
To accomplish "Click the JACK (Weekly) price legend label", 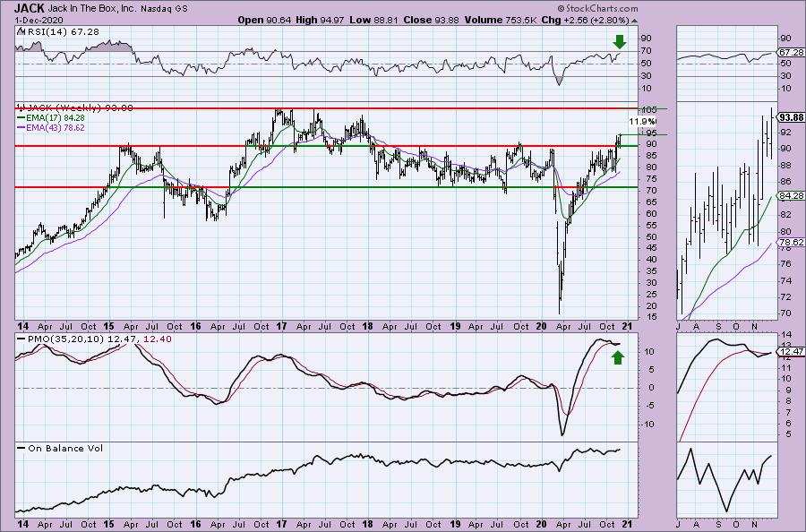I will pyautogui.click(x=80, y=108).
